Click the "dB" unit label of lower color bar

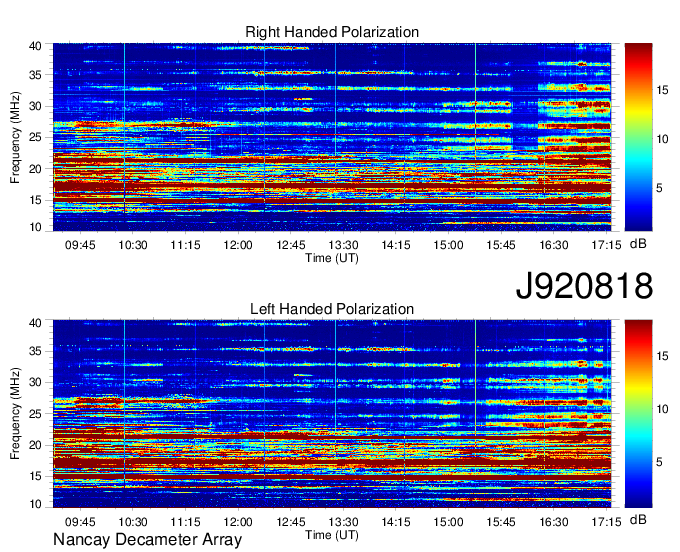click(638, 519)
